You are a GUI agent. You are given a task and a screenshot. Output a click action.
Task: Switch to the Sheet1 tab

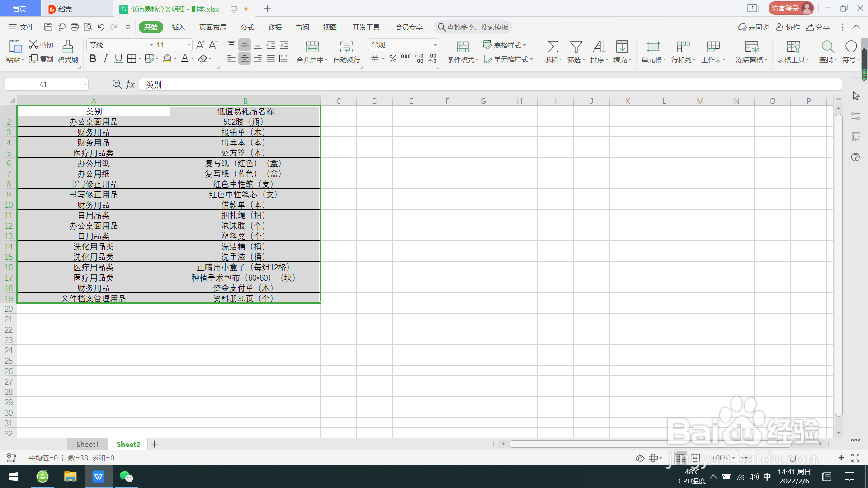coord(87,444)
